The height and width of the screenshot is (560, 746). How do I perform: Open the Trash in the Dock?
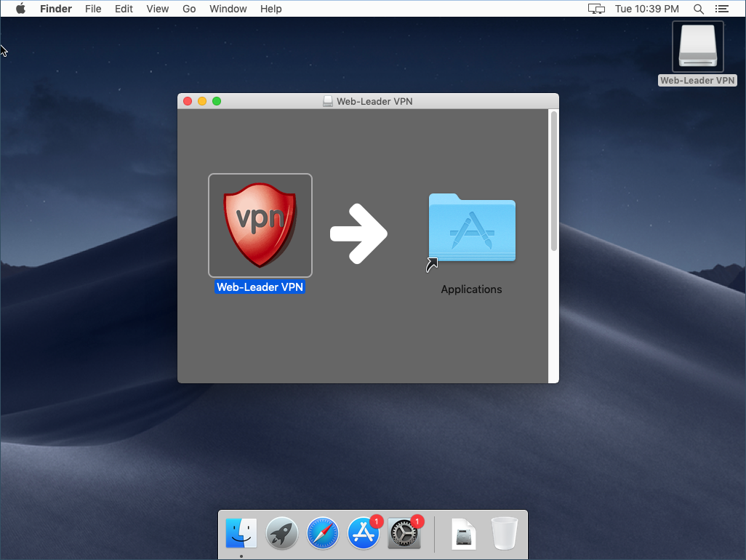pyautogui.click(x=505, y=533)
